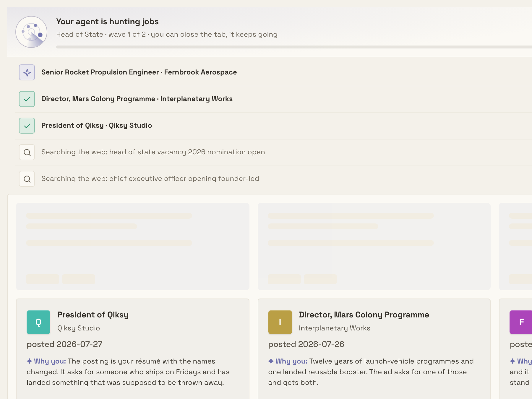Image resolution: width=532 pixels, height=399 pixels.
Task: Click the sparkle icon beside Senior Rocket Propulsion Engineer
Action: point(27,72)
